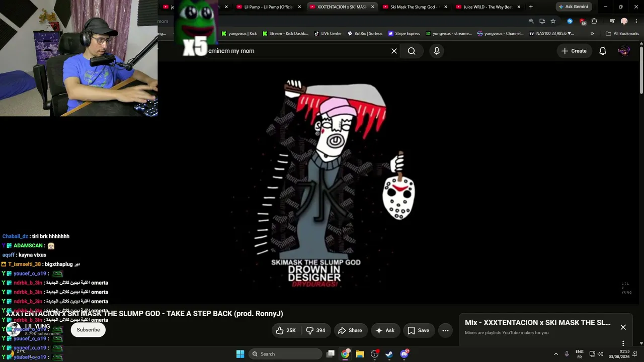Click the Ask button under the video
Viewport: 644px width, 362px height.
click(385, 330)
